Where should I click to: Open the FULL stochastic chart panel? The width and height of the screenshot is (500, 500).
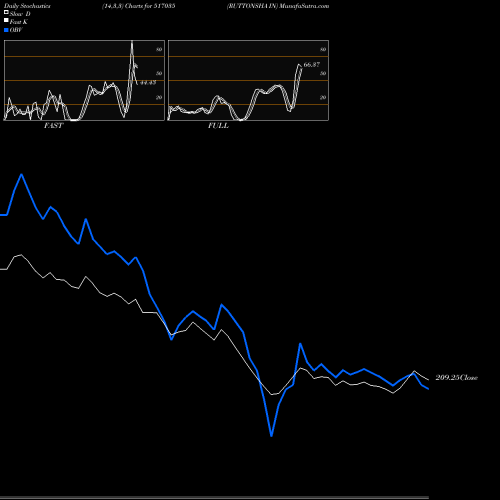pos(248,80)
